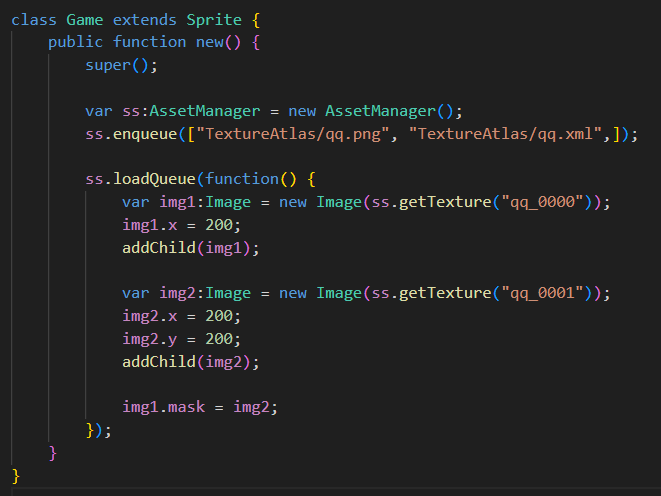Click the final closing brace of class
Viewport: 661px width, 496px height.
(15, 475)
